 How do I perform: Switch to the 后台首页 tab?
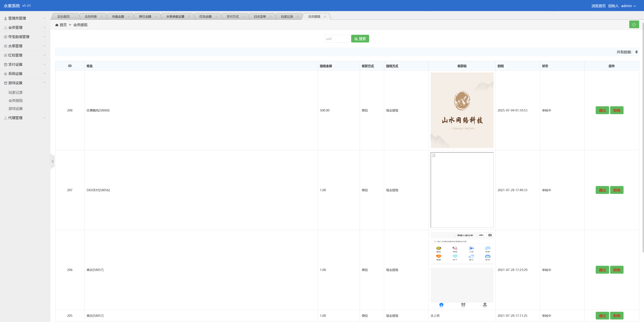click(64, 16)
